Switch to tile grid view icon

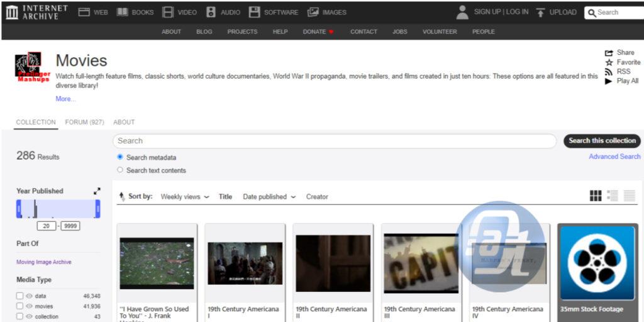(596, 196)
